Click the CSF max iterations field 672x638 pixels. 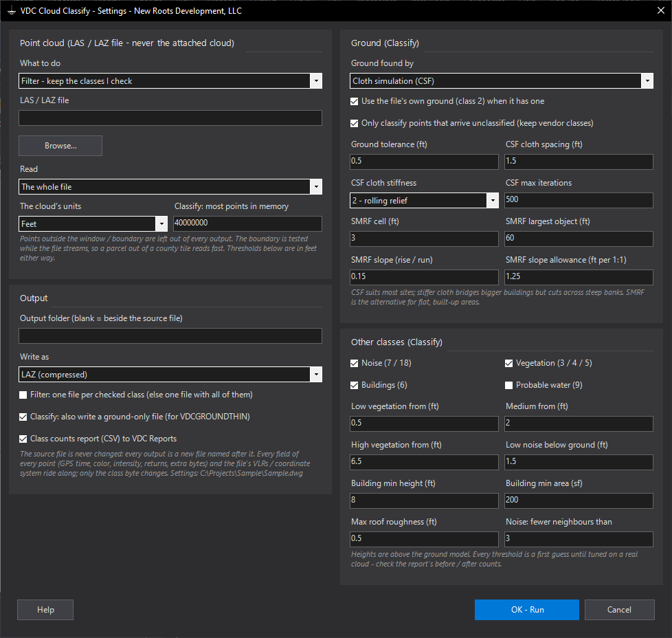click(579, 200)
